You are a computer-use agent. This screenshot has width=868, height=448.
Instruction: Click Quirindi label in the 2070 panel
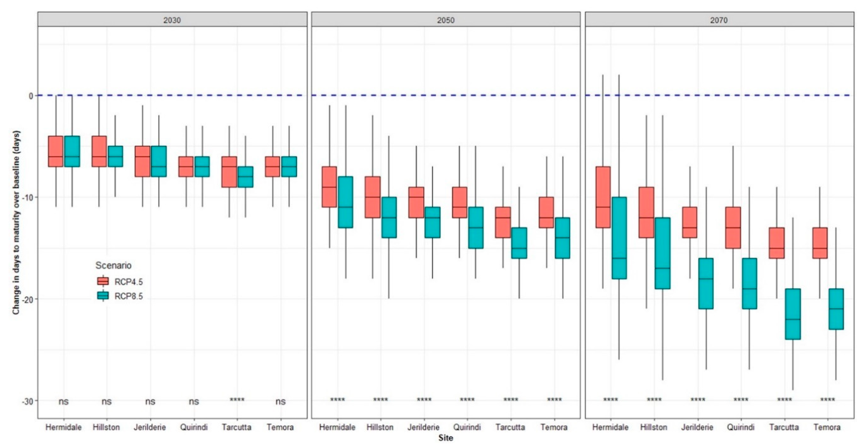(x=741, y=427)
